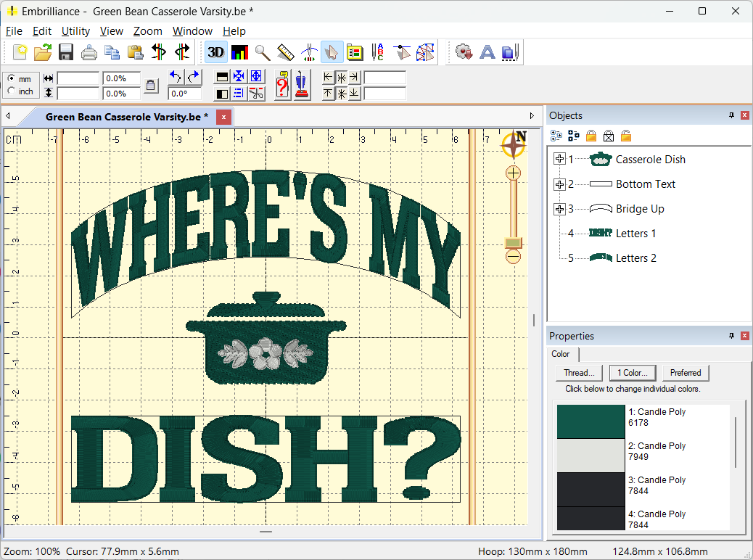
Task: Click the Preferred button
Action: [685, 373]
